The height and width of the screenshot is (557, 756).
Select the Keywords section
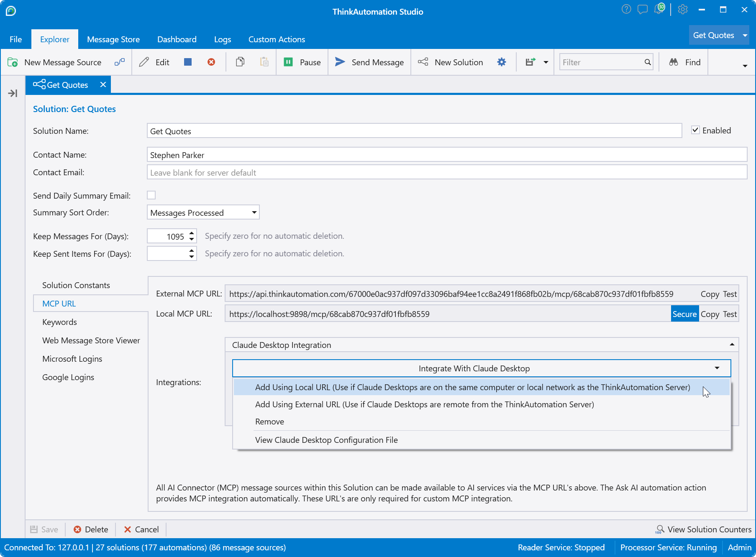click(59, 322)
